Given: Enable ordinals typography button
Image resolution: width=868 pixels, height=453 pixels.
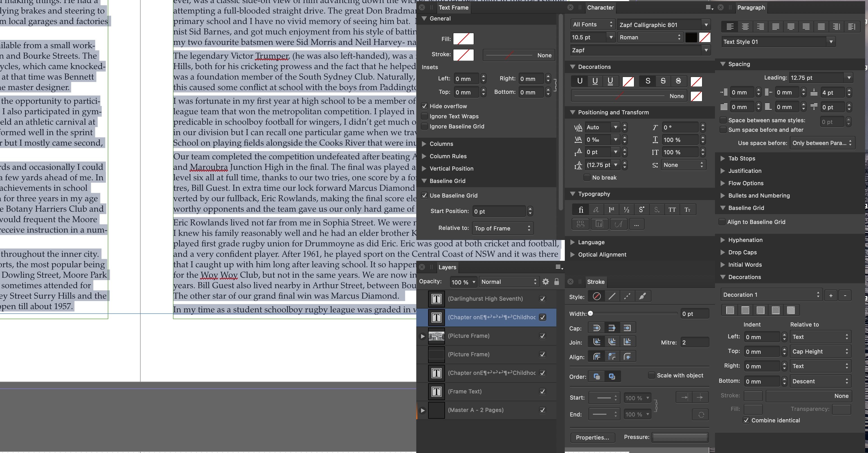Looking at the screenshot, I should (611, 210).
